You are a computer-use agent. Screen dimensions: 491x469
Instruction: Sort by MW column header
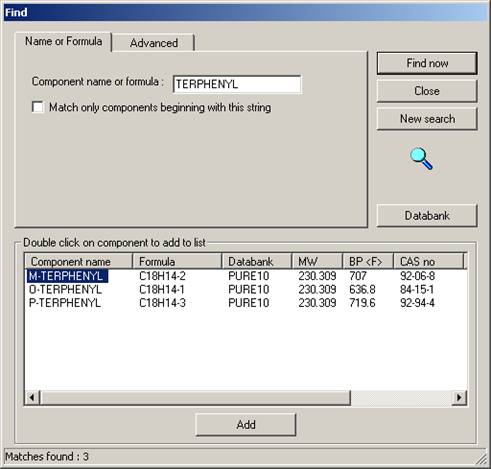click(317, 261)
